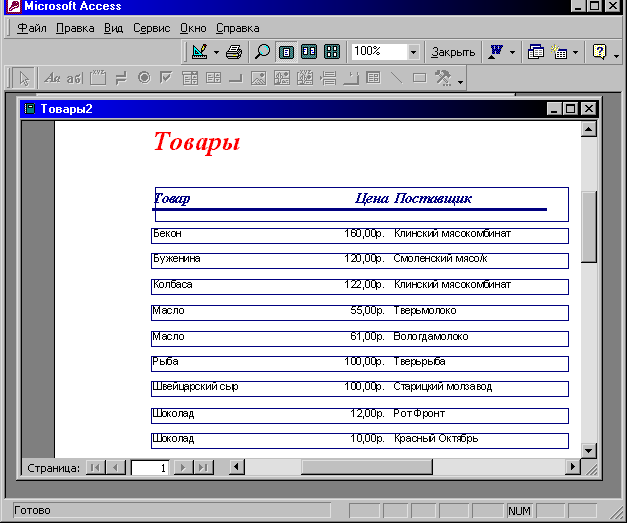Expand the toolbox options arrow
This screenshot has height=523, width=627.
(x=460, y=82)
